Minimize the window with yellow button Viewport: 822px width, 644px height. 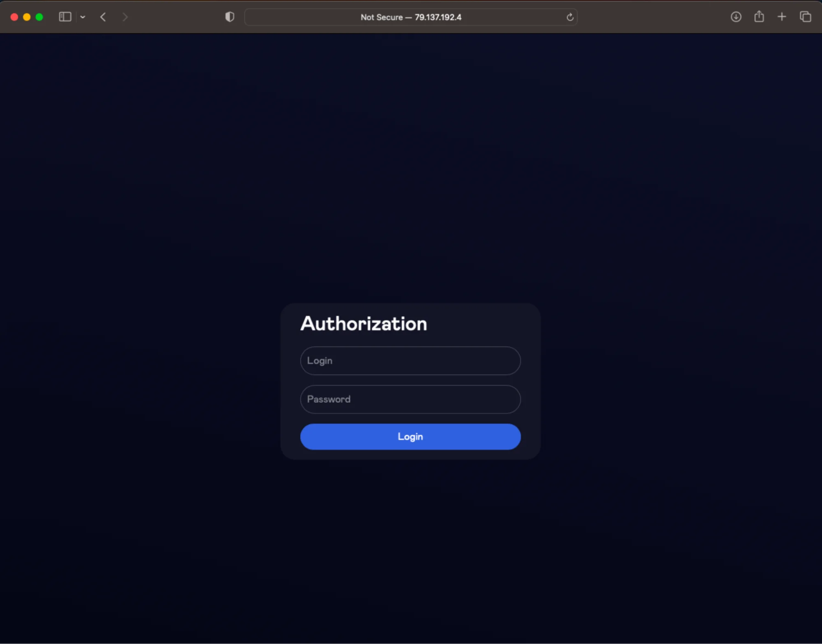click(x=27, y=17)
